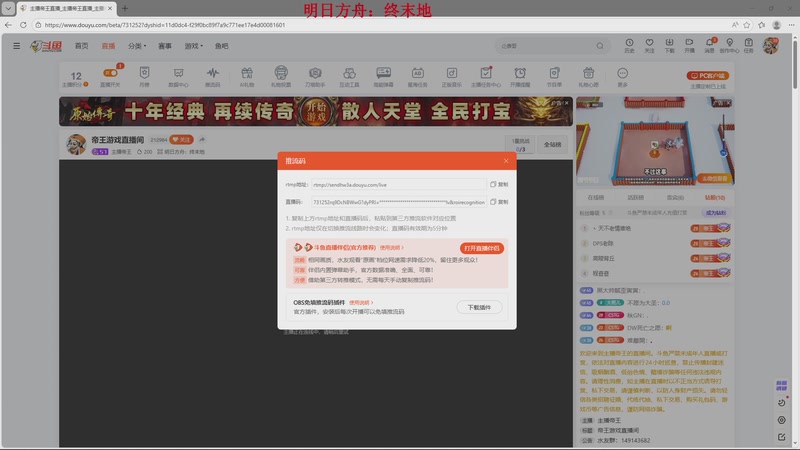Copy the 直播码 stream key using its 复制 button
Viewport: 800px width, 450px height.
pyautogui.click(x=499, y=202)
